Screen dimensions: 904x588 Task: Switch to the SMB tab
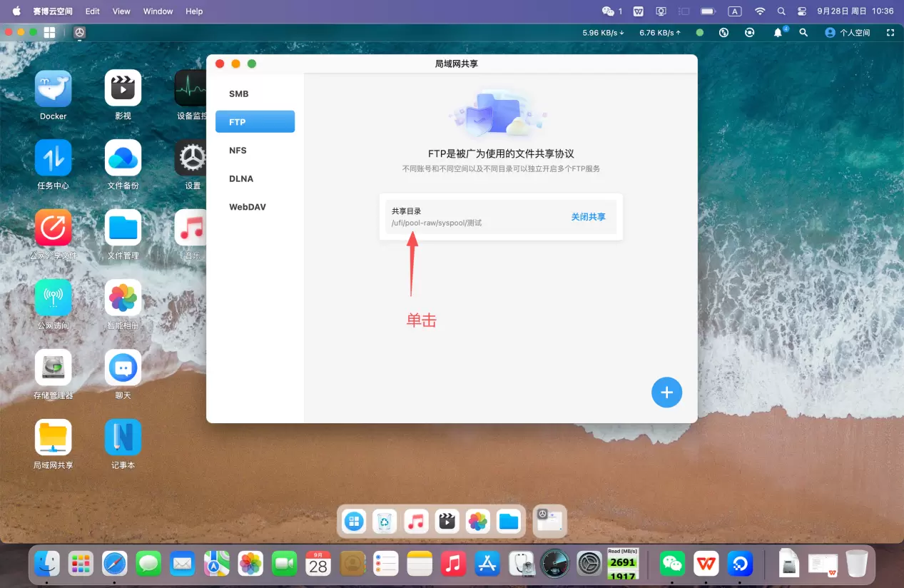[x=239, y=94]
